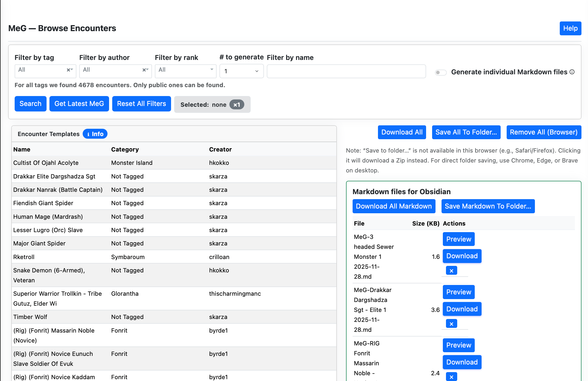Preview the MeG-Drakkar Dargshadza Sgt file
Image resolution: width=588 pixels, height=381 pixels.
pos(458,292)
